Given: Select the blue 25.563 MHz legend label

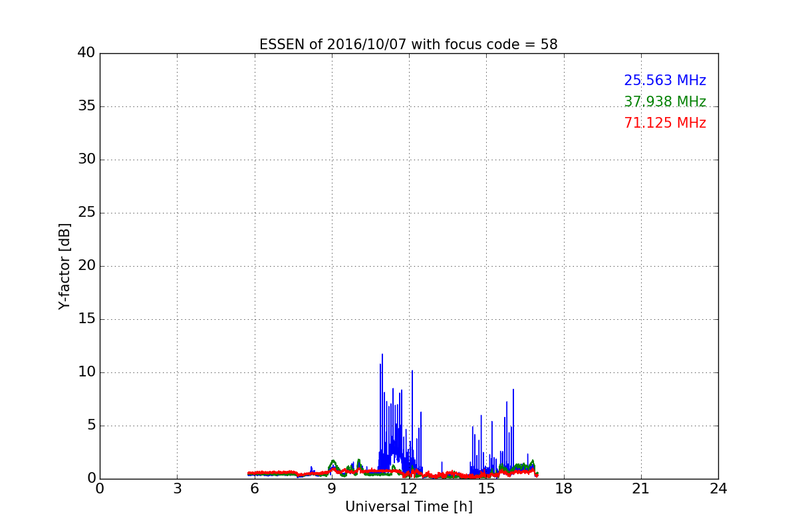Looking at the screenshot, I should click(x=665, y=80).
